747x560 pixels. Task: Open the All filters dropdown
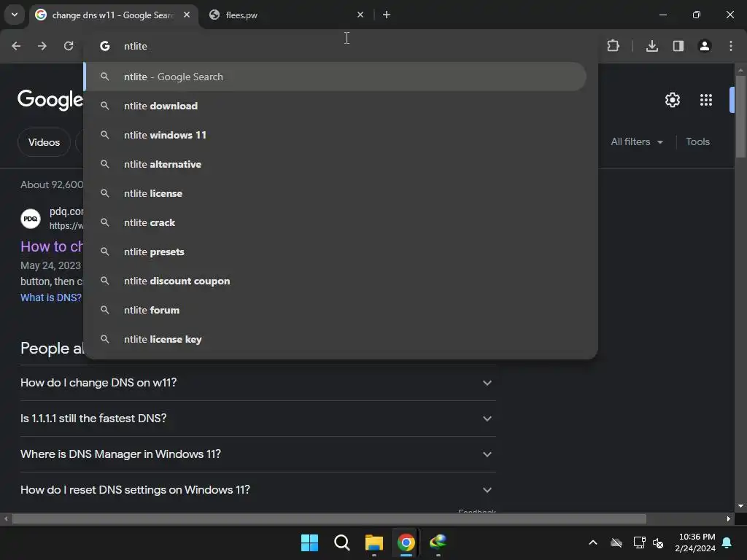coord(637,142)
